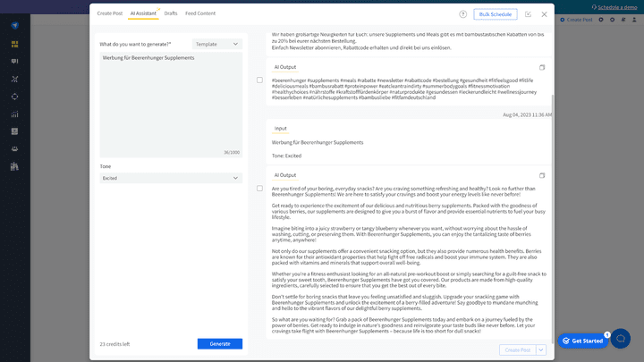Copy the English ad AI Output
Viewport: 644px width, 362px height.
(x=542, y=176)
